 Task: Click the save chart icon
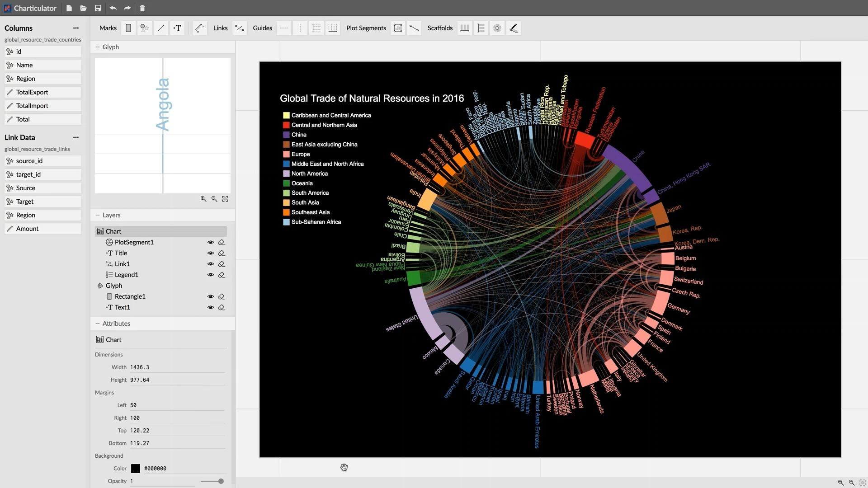coord(98,8)
